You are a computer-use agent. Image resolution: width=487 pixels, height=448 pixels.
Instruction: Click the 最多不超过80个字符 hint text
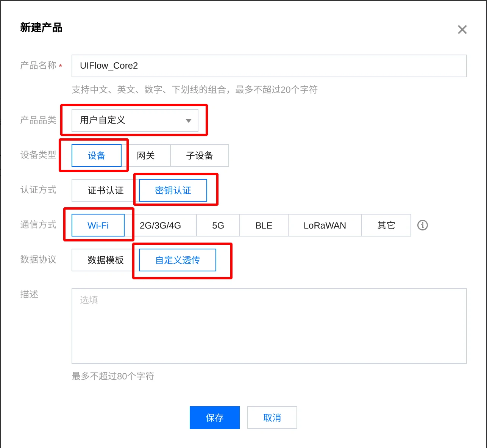(x=113, y=376)
